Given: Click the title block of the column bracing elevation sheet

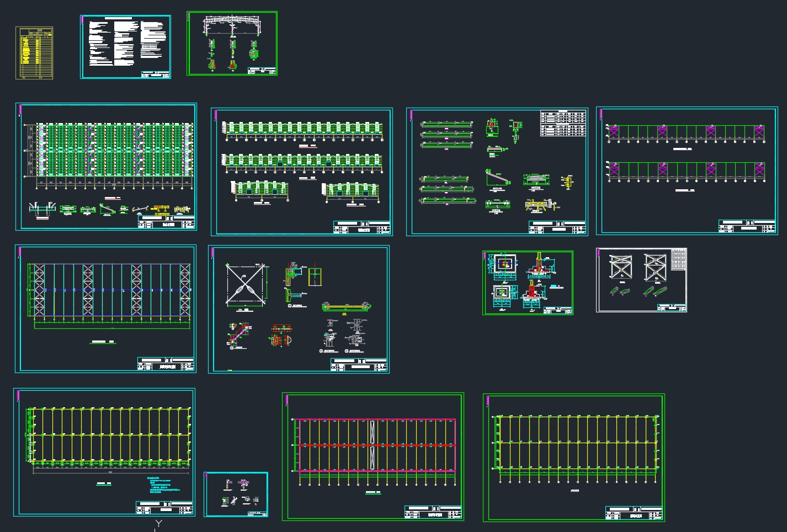Looking at the screenshot, I should pyautogui.click(x=747, y=226).
